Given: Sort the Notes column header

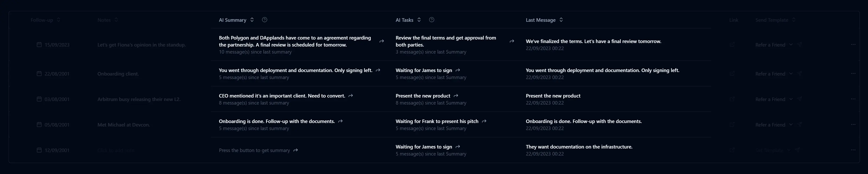Looking at the screenshot, I should 116,20.
